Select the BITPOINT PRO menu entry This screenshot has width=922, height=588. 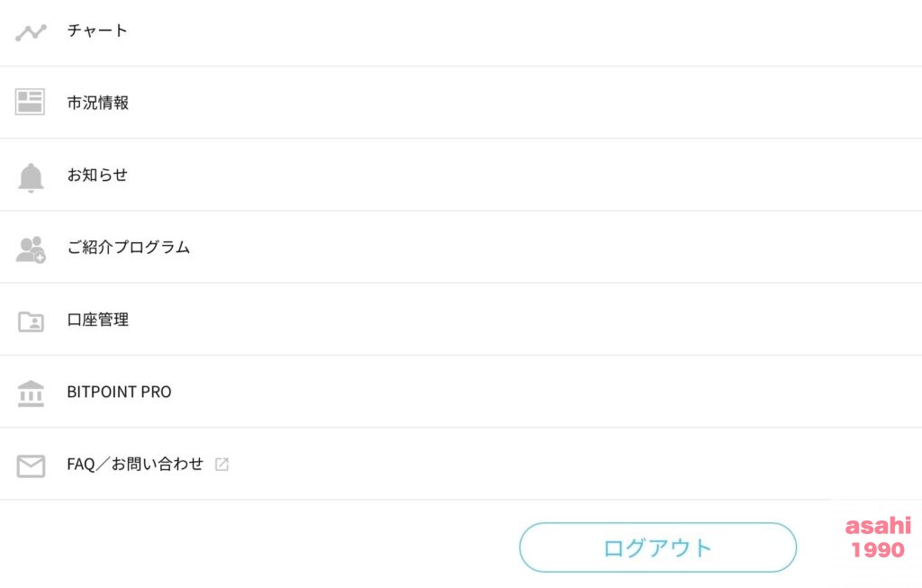click(120, 393)
